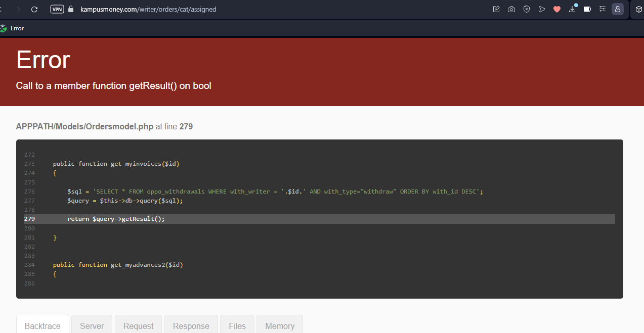Open the ad blocker shield icon
Viewport: 644px width, 333px height.
click(x=527, y=9)
